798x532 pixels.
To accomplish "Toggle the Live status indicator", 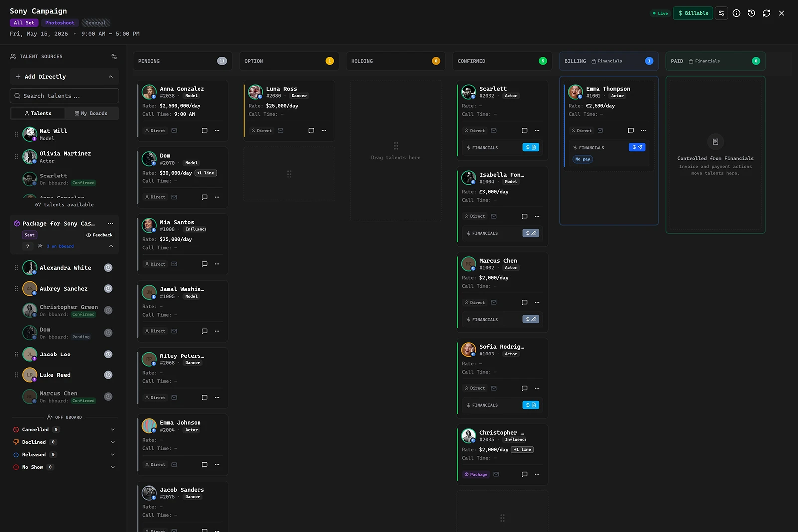I will [660, 13].
